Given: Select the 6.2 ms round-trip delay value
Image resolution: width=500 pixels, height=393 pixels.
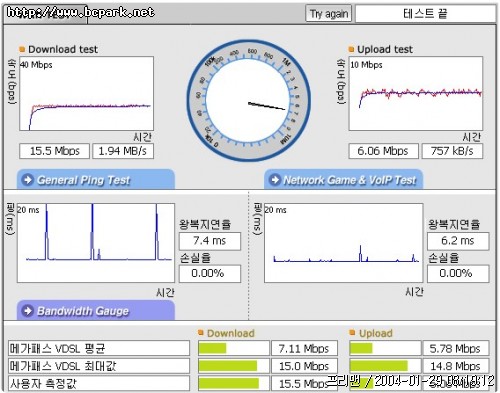Looking at the screenshot, I should point(458,241).
